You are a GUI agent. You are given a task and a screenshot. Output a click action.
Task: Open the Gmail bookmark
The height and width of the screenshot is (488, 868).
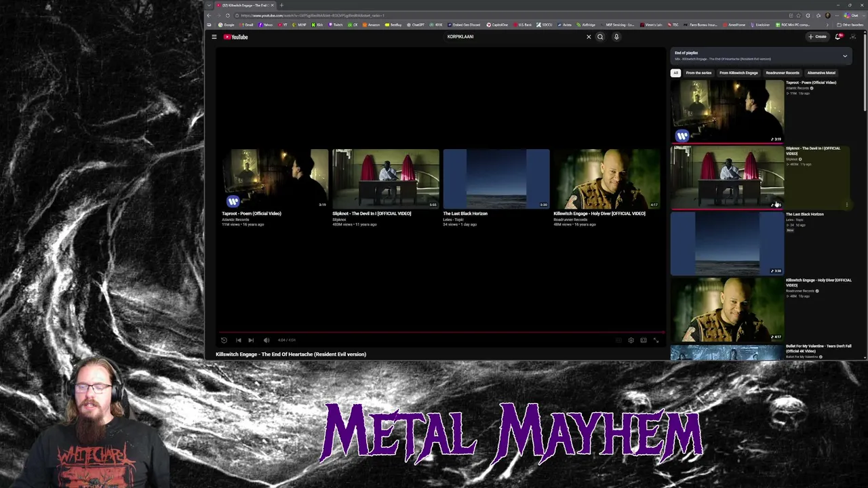(x=246, y=25)
